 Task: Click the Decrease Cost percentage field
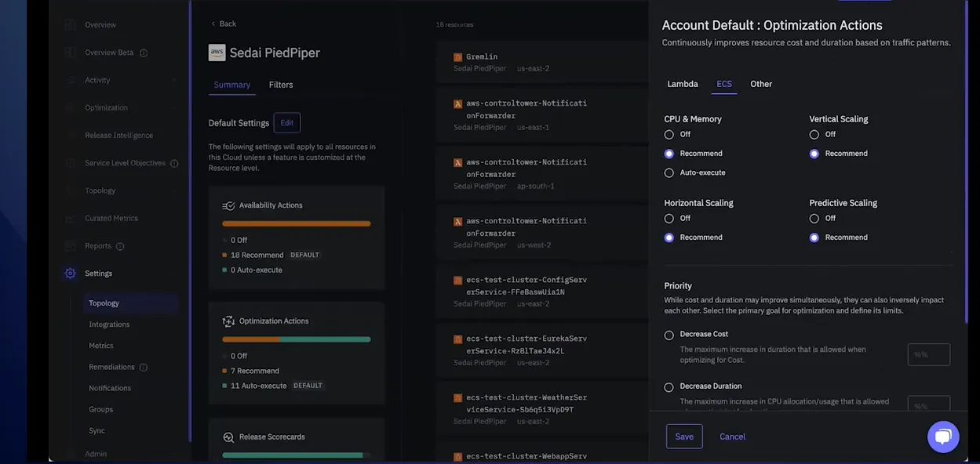[929, 354]
